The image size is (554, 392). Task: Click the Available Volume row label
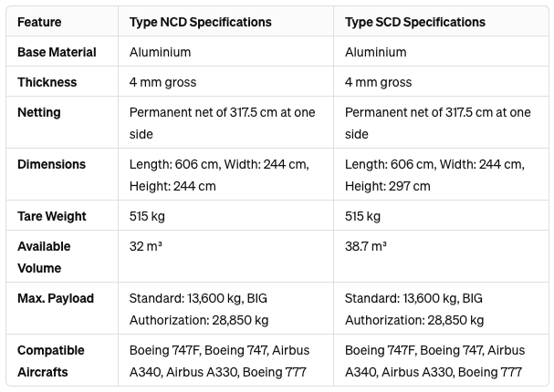point(44,257)
